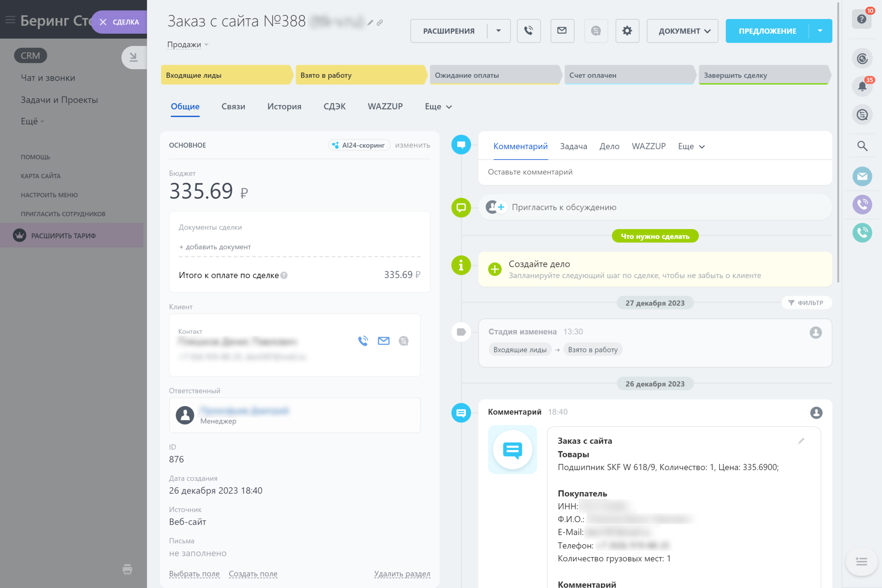Image resolution: width=882 pixels, height=588 pixels.
Task: Click the print icon in left sidebar
Action: coord(127,569)
